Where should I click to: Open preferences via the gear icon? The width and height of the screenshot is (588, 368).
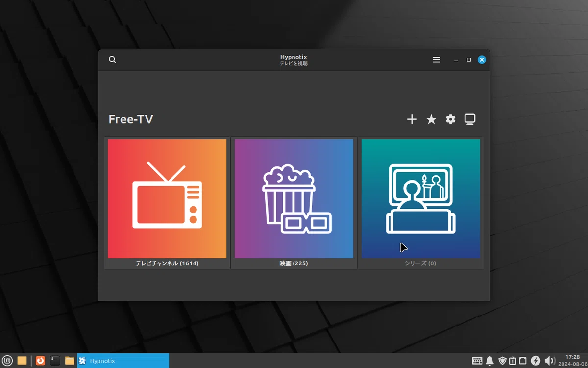click(x=451, y=119)
